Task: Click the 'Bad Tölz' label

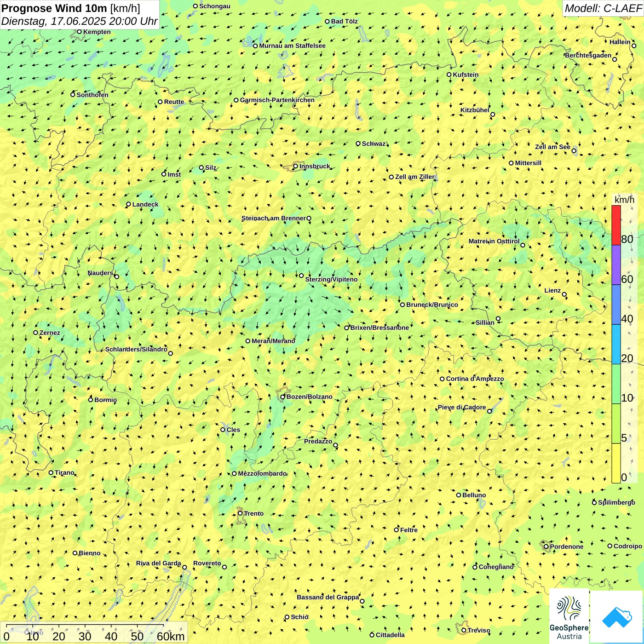Action: [345, 21]
